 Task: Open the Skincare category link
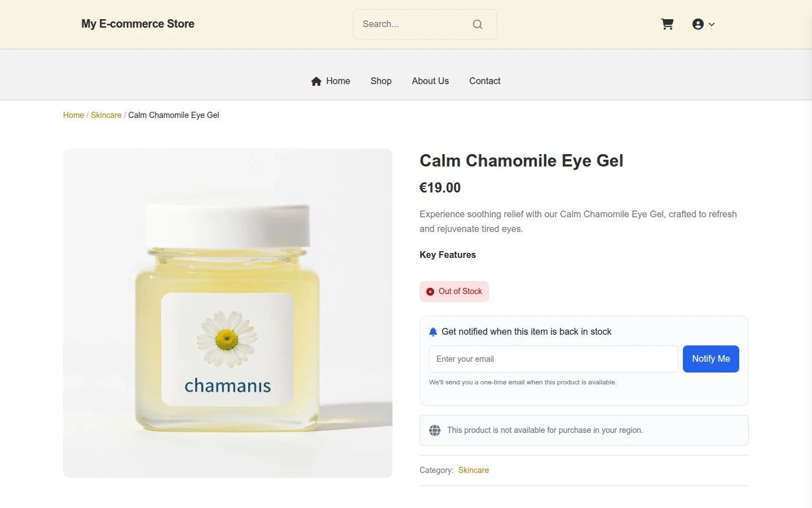pos(474,470)
